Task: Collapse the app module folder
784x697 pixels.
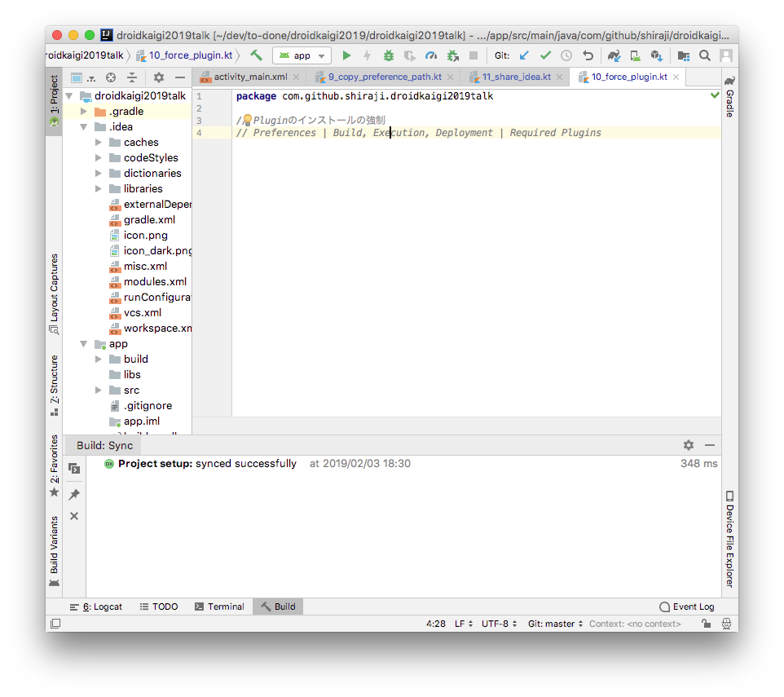Action: [x=84, y=344]
